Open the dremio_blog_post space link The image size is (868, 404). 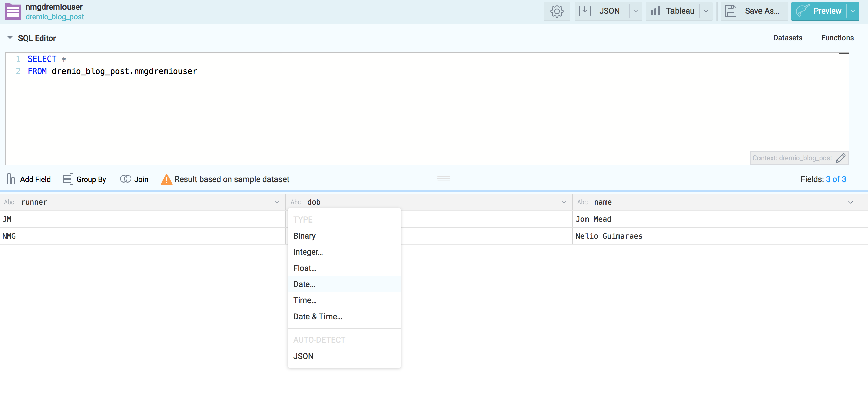(55, 17)
